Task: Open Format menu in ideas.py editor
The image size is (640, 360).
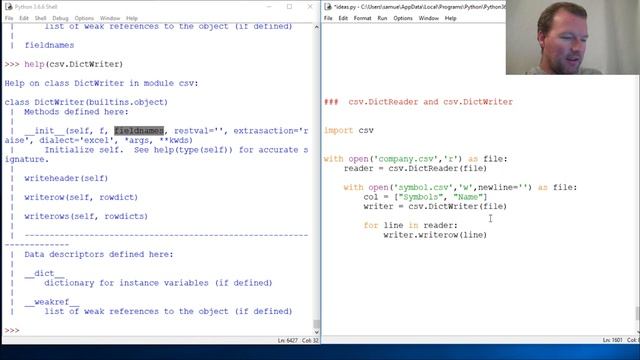Action: pyautogui.click(x=362, y=18)
